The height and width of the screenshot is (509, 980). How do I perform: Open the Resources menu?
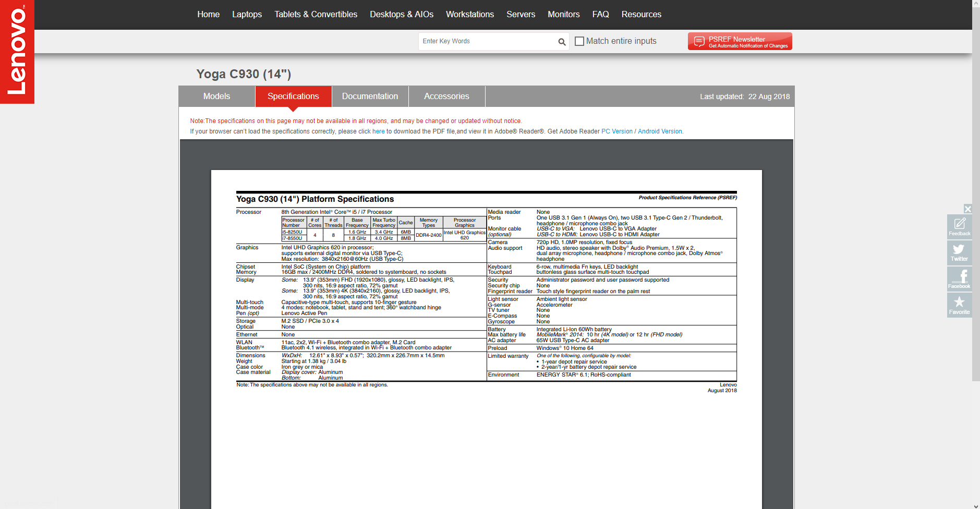coord(642,15)
